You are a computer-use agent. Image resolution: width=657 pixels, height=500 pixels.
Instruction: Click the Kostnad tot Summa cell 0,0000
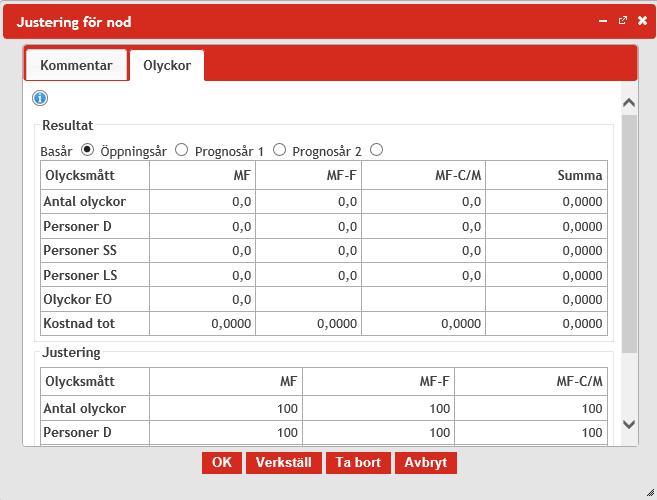click(546, 324)
